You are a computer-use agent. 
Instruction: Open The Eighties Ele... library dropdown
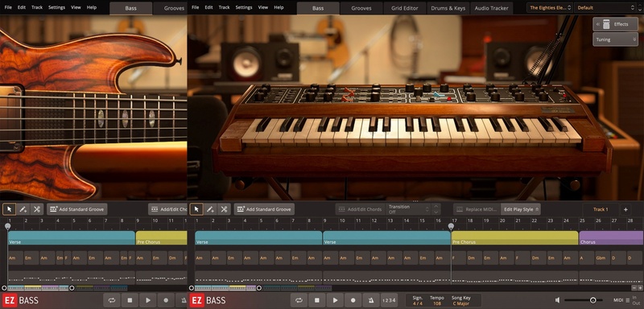(550, 7)
